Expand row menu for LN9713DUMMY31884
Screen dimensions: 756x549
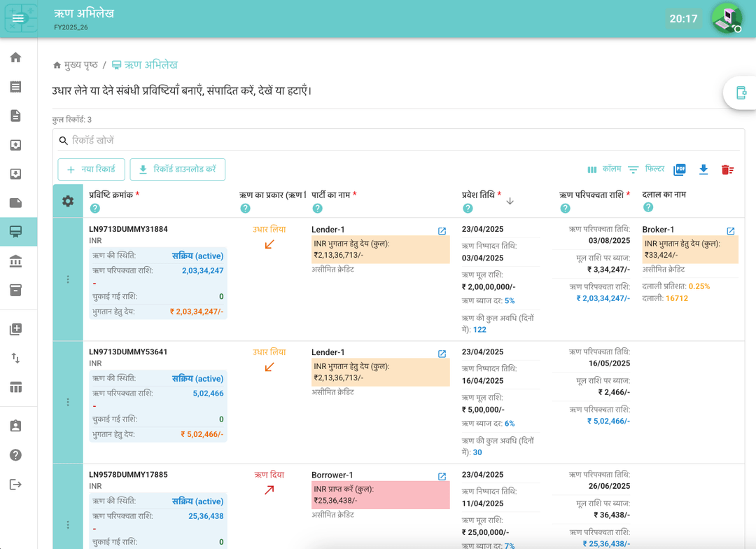click(68, 279)
